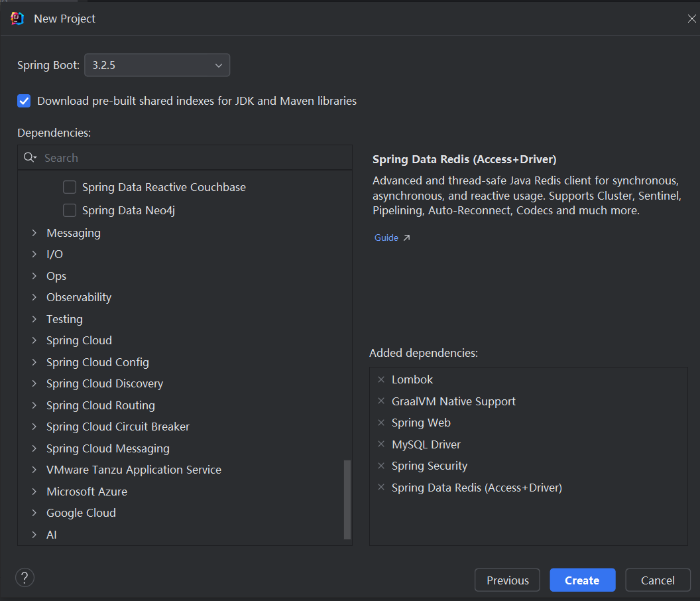Expand VMware Tanzu Application Service category
Screen dimensions: 700x601
pyautogui.click(x=34, y=470)
